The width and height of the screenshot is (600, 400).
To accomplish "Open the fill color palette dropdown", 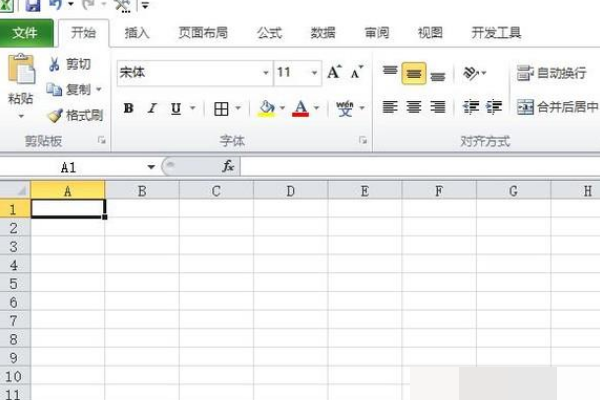I will tap(283, 108).
